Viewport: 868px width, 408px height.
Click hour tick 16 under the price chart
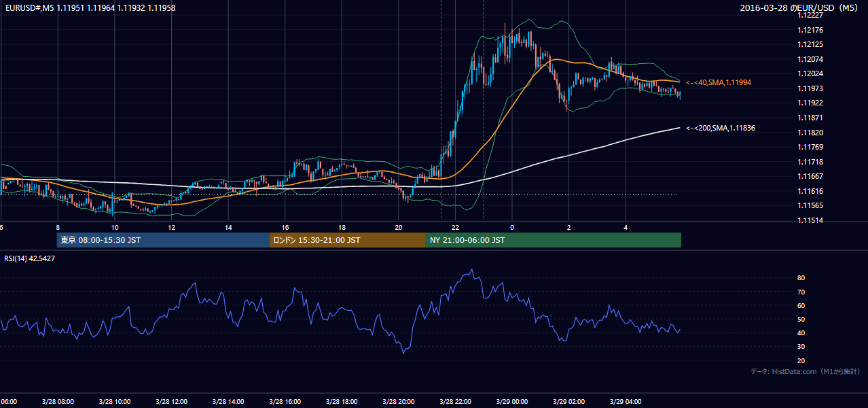pyautogui.click(x=285, y=228)
